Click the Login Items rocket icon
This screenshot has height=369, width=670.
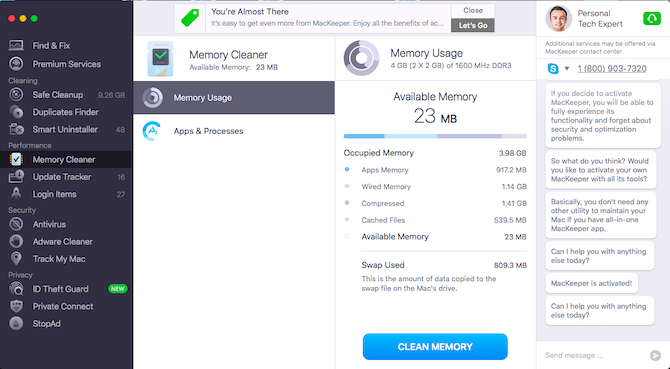16,193
